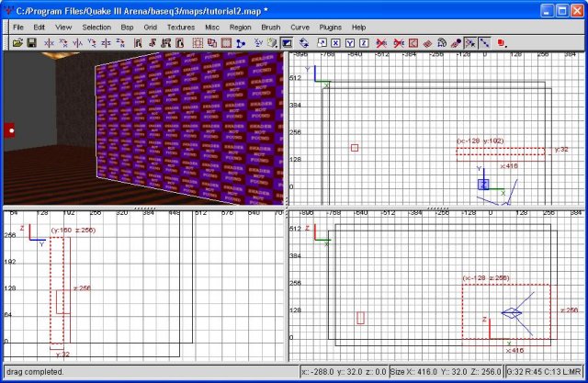Toggle the X axis scale lock
The width and height of the screenshot is (588, 383).
point(335,43)
